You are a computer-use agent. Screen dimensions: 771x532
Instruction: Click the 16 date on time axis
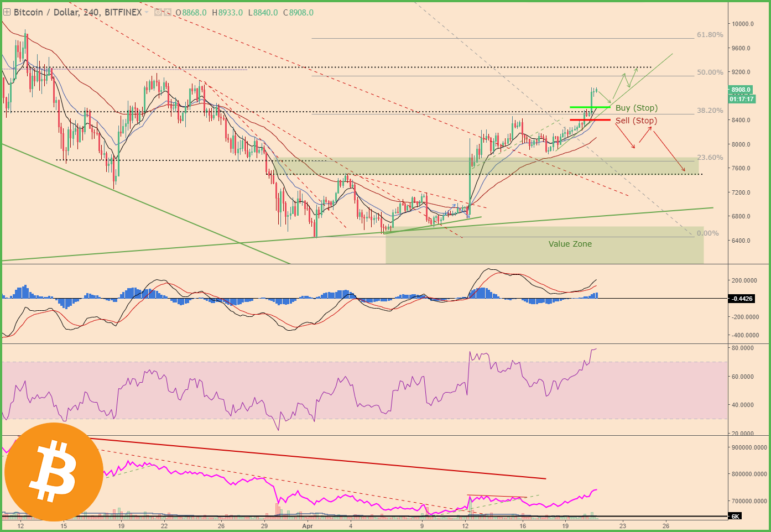pyautogui.click(x=523, y=526)
